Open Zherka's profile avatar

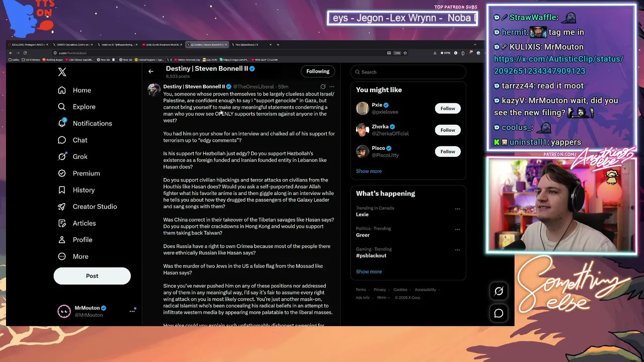[362, 130]
